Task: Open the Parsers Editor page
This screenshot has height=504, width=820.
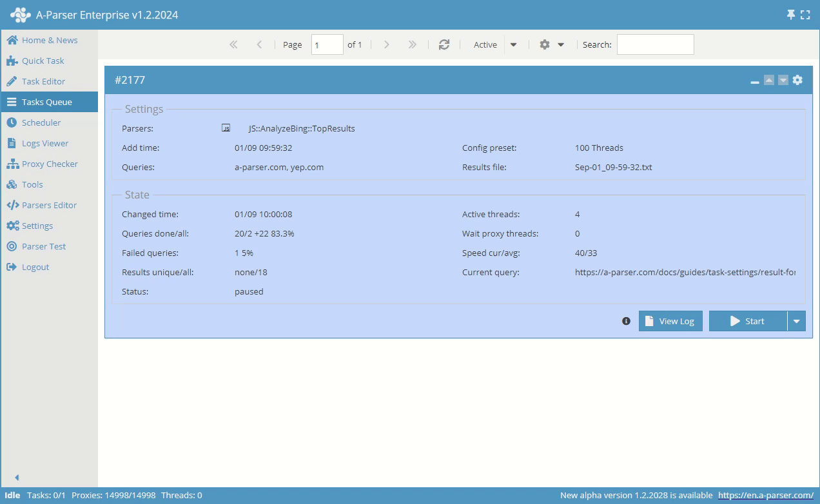Action: click(49, 205)
